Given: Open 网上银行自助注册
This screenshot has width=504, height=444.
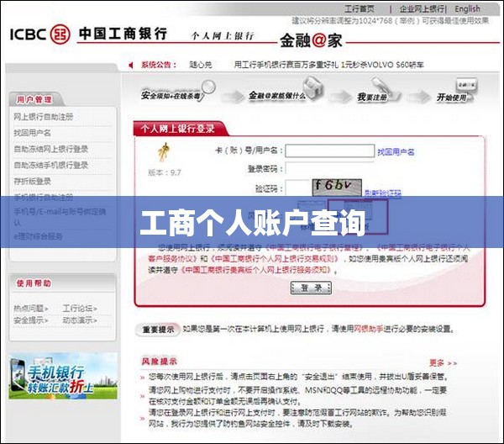Looking at the screenshot, I should click(44, 117).
